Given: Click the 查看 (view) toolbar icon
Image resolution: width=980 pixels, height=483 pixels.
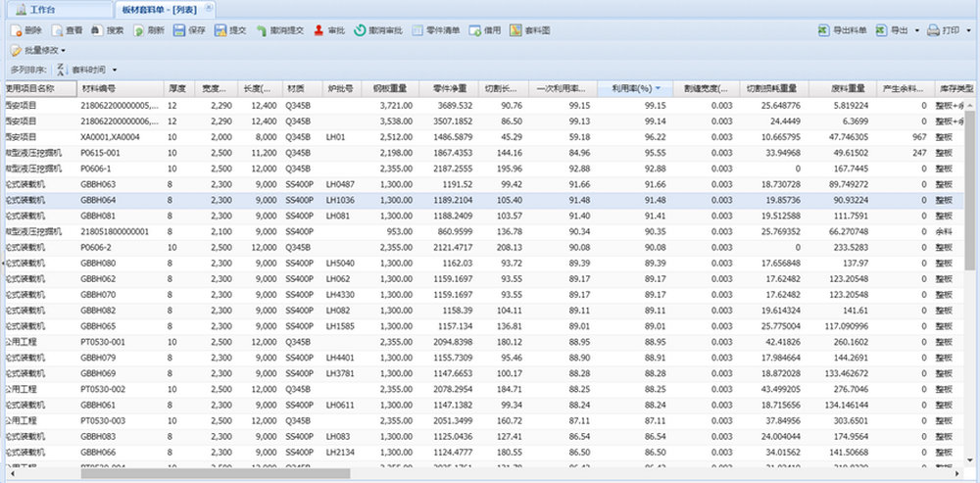Looking at the screenshot, I should [x=57, y=31].
